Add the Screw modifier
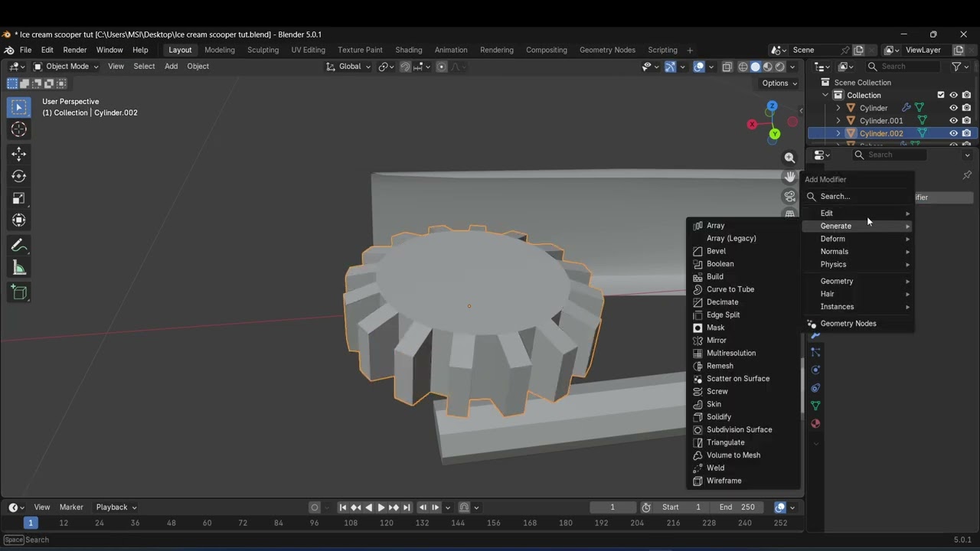980x551 pixels. pos(743,391)
